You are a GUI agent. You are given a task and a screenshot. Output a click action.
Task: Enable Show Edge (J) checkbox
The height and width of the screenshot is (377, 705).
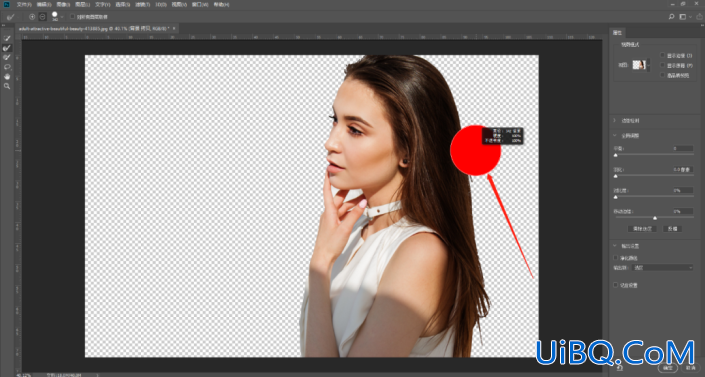pyautogui.click(x=662, y=55)
